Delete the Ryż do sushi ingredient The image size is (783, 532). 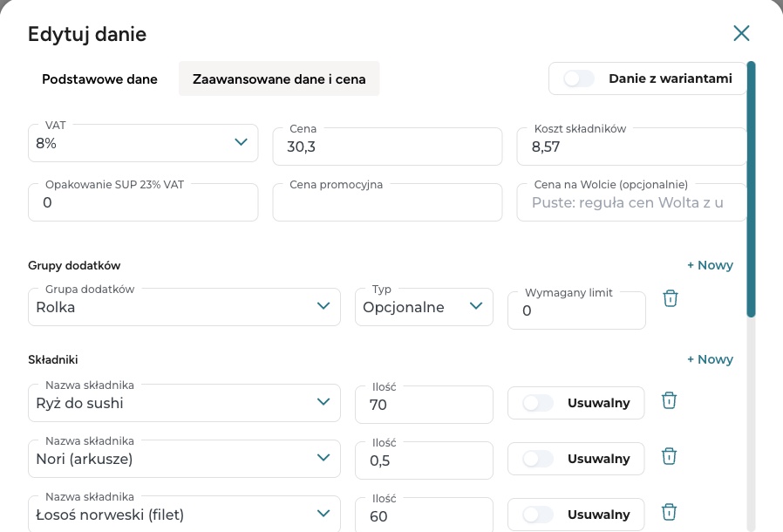(669, 400)
